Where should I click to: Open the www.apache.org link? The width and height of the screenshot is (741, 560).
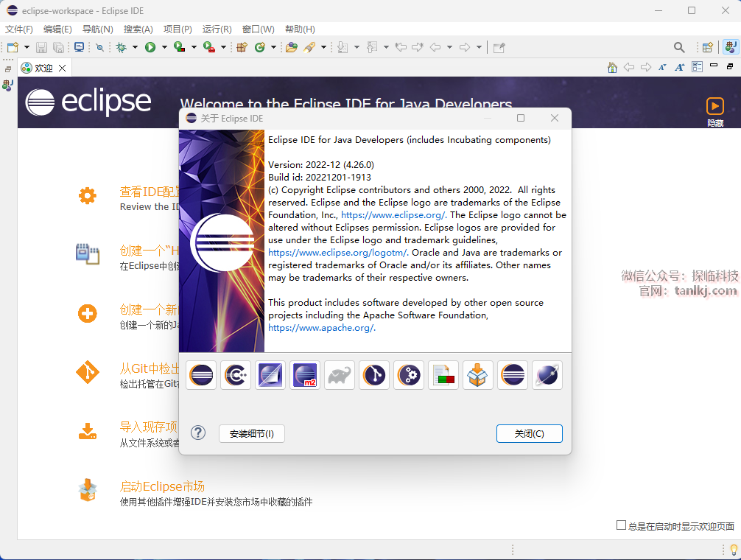321,328
